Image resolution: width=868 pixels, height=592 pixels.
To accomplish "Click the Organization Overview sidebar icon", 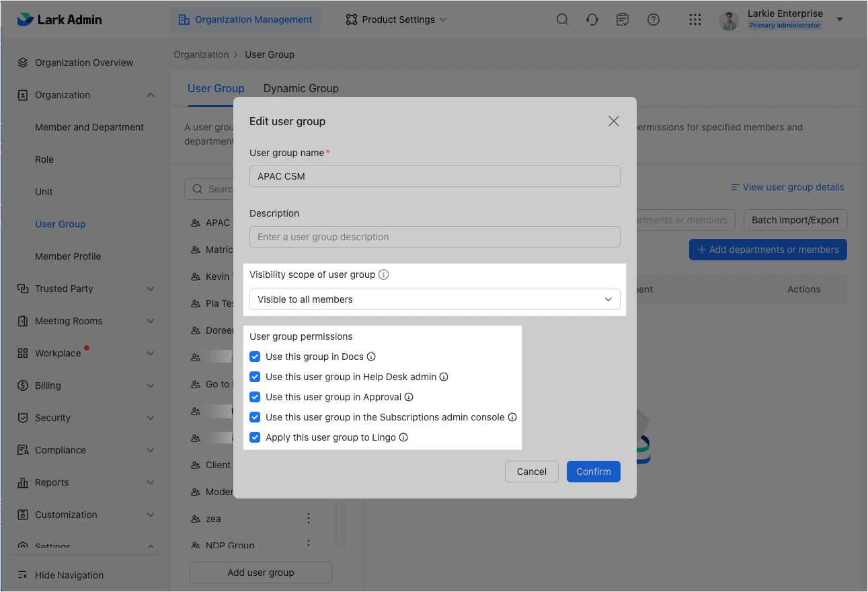I will click(x=22, y=62).
